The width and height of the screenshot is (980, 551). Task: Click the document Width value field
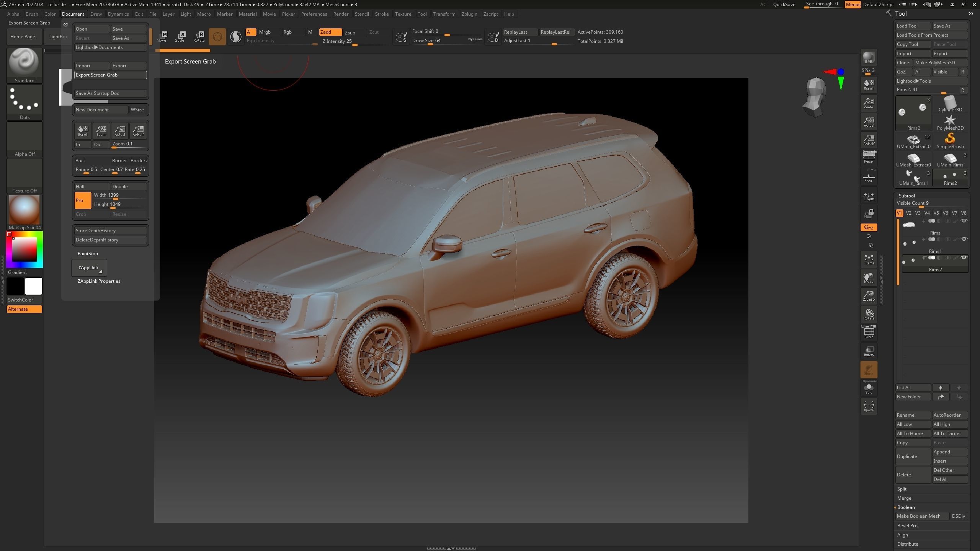pos(119,196)
